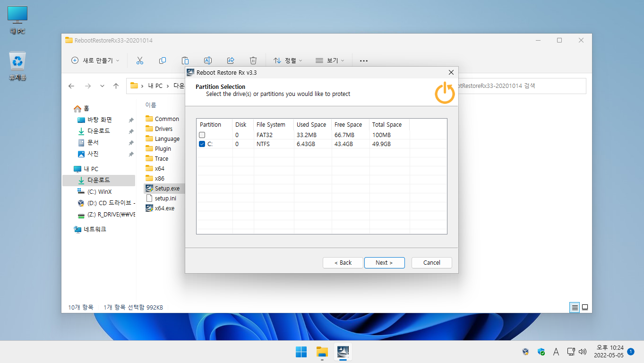Open the Windows Start button
This screenshot has height=363, width=644.
click(301, 352)
